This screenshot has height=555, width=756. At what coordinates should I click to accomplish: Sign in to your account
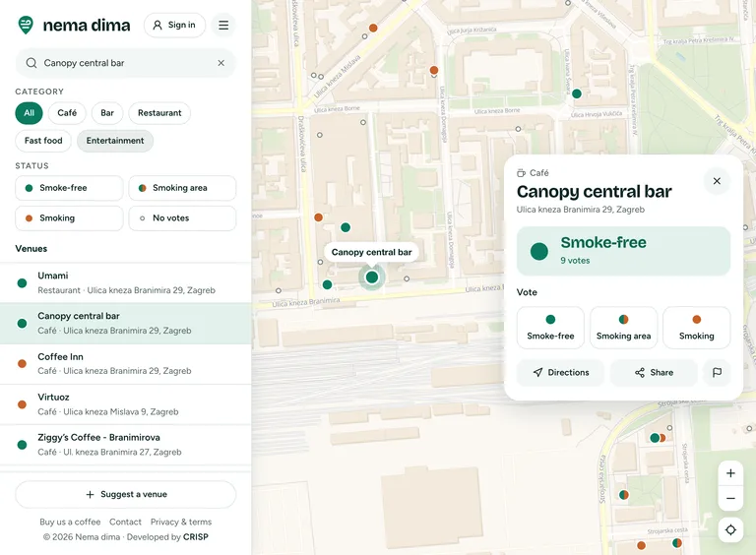[x=174, y=25]
